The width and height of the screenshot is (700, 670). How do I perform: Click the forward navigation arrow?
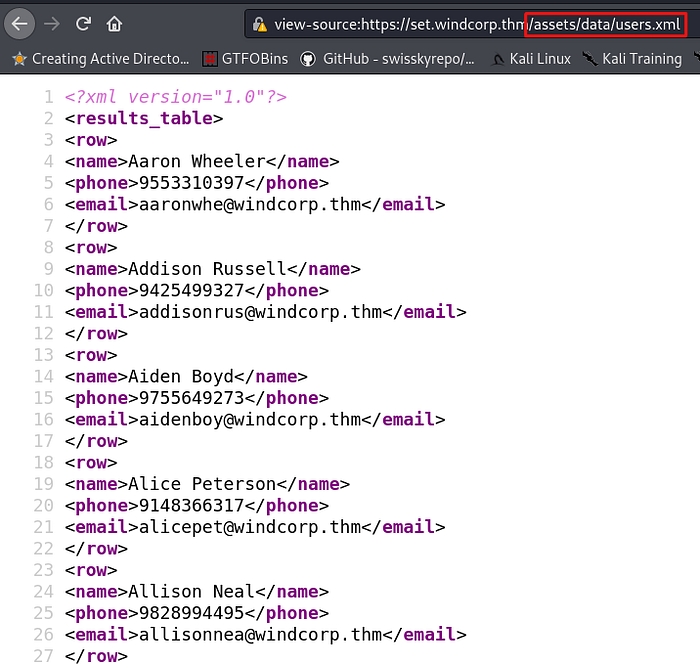pos(52,23)
